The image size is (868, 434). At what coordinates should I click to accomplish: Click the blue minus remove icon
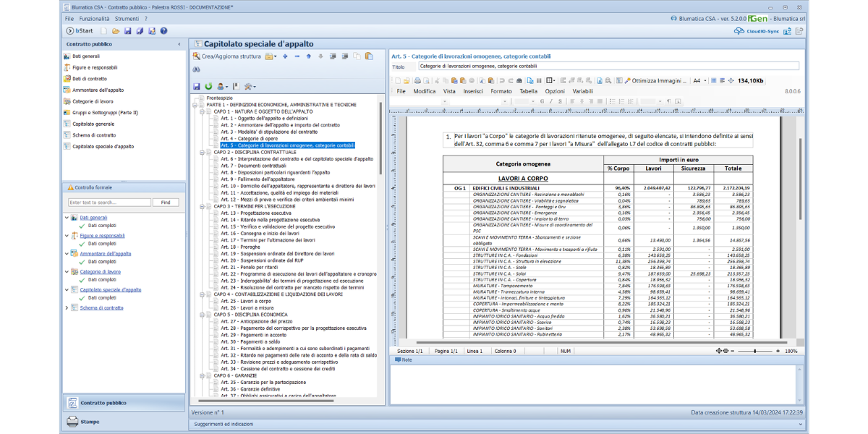pos(297,56)
